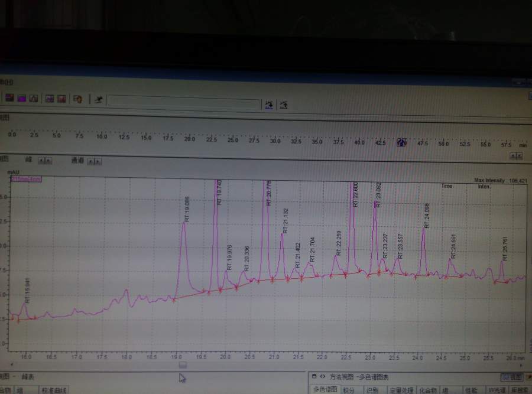Switch to the 校准曲线 tab
This screenshot has width=532, height=394.
coord(54,390)
